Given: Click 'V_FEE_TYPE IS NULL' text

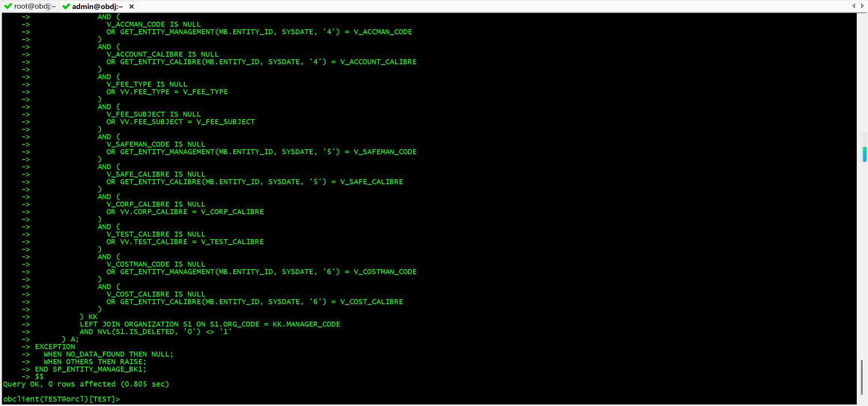Looking at the screenshot, I should coord(147,84).
